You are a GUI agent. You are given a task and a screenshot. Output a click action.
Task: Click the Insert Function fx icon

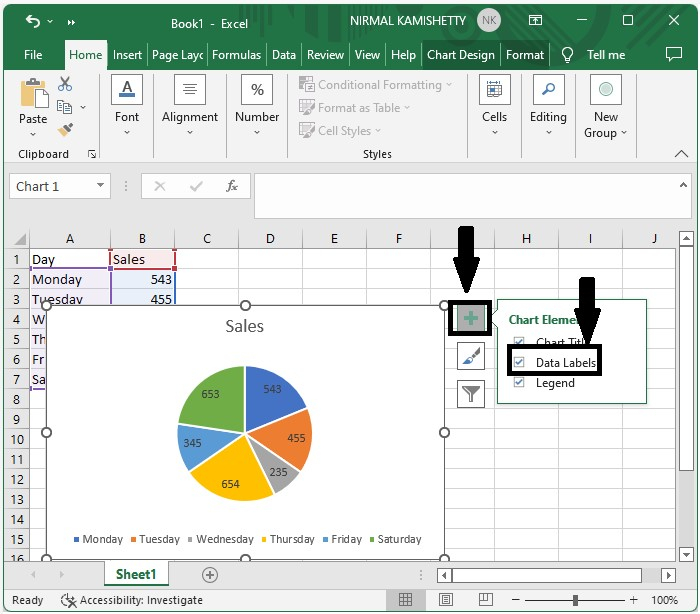(232, 186)
